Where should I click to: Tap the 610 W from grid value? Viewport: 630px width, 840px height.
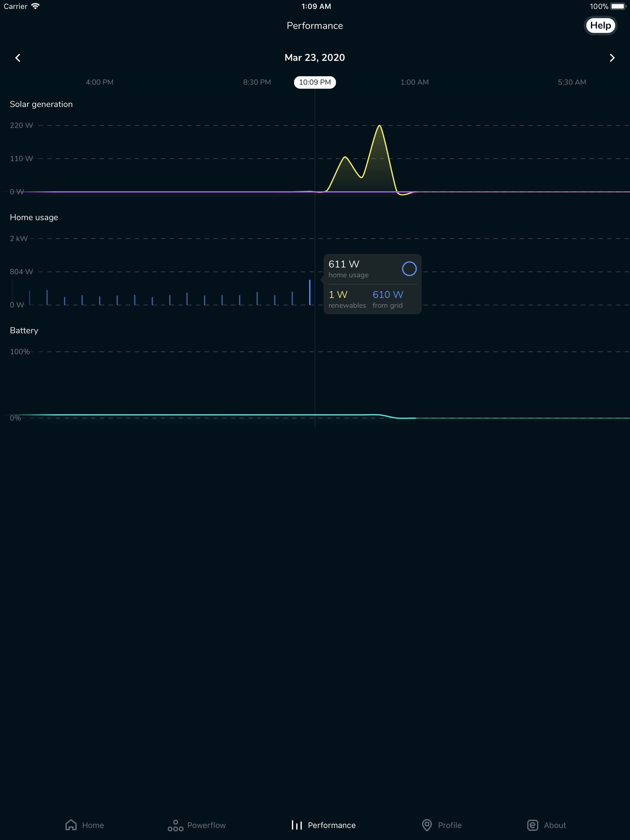[x=388, y=295]
